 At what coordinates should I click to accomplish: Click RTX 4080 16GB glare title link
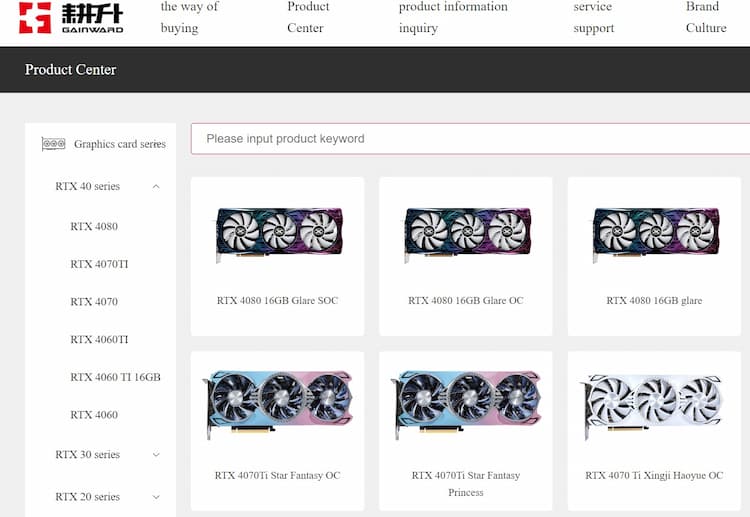click(x=654, y=300)
